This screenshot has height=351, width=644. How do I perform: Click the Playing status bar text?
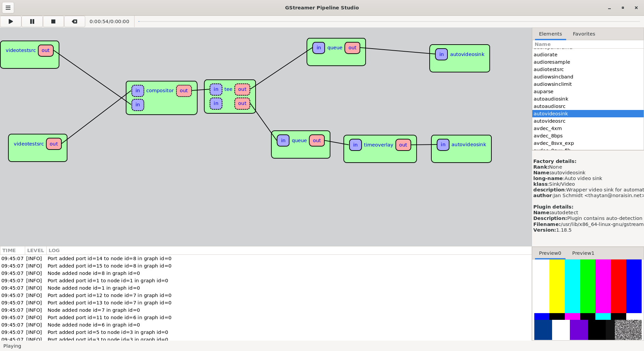pos(12,346)
